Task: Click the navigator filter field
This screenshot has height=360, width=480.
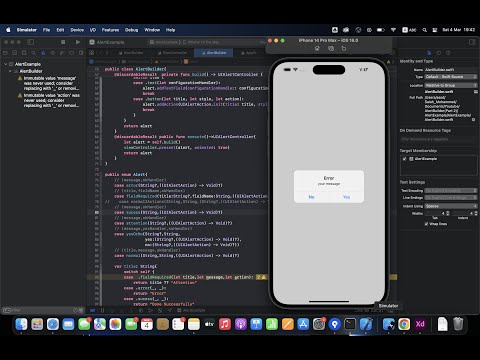Action: [x=43, y=310]
